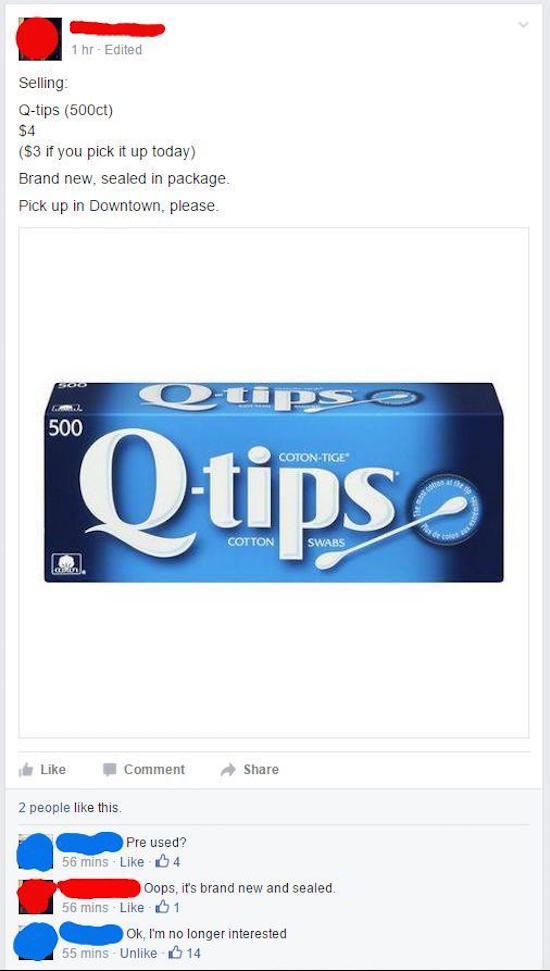This screenshot has height=971, width=550.
Task: View the 14 likes thumbs-up count
Action: pos(185,952)
